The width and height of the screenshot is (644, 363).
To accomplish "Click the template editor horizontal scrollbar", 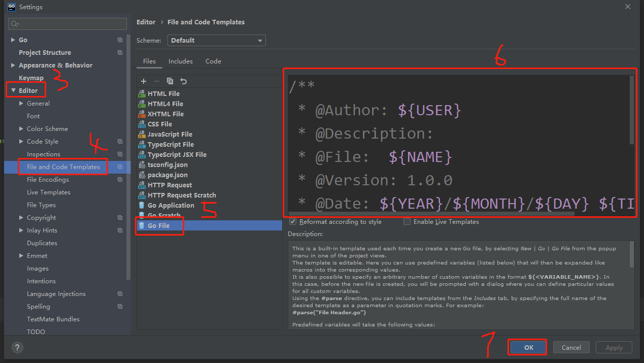I will point(431,214).
